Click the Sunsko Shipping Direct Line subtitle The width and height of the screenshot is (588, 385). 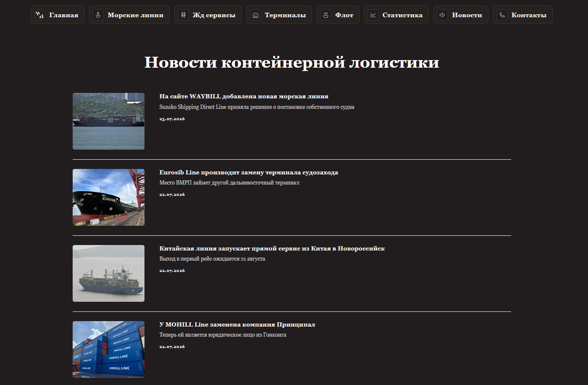pyautogui.click(x=257, y=107)
